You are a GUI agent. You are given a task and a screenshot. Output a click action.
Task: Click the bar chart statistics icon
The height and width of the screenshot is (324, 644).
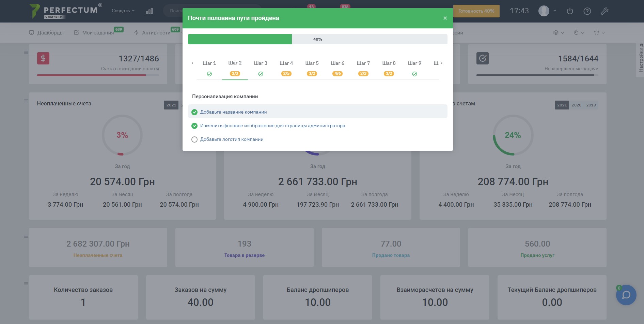click(x=149, y=11)
